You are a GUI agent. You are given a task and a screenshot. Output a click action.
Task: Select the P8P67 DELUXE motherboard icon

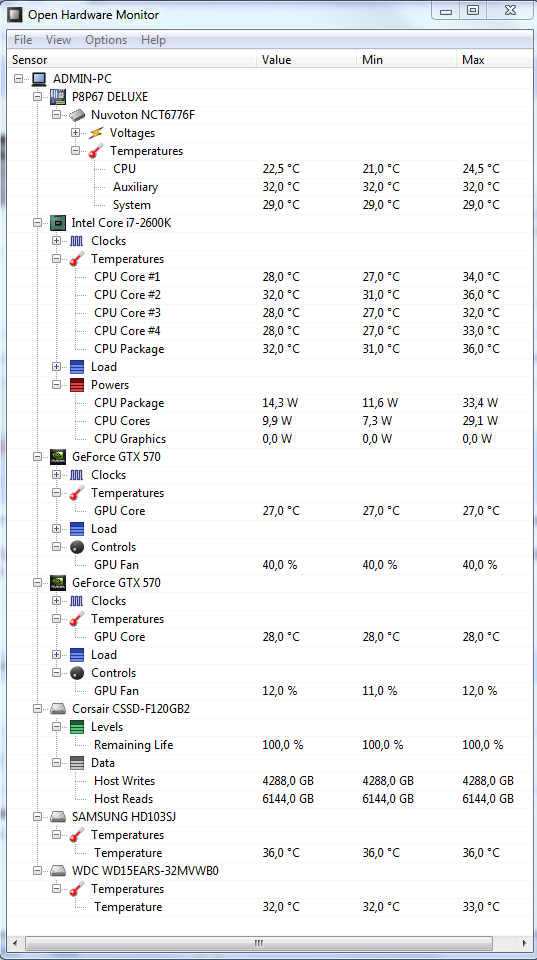(x=58, y=97)
